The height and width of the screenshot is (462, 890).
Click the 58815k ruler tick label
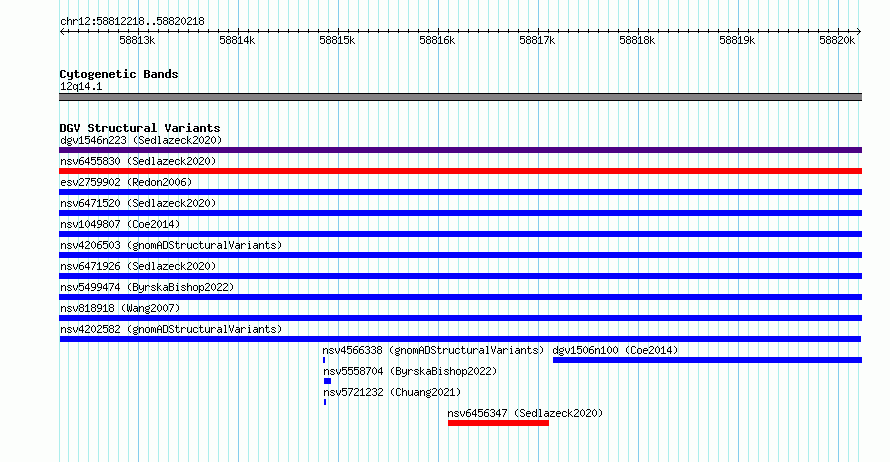click(337, 40)
